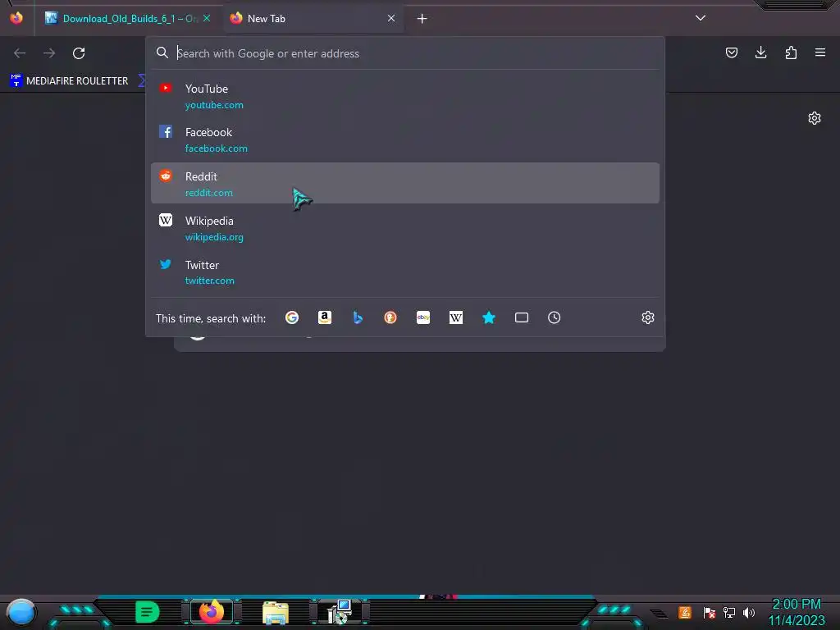Open the installer program on taskbar

point(340,612)
